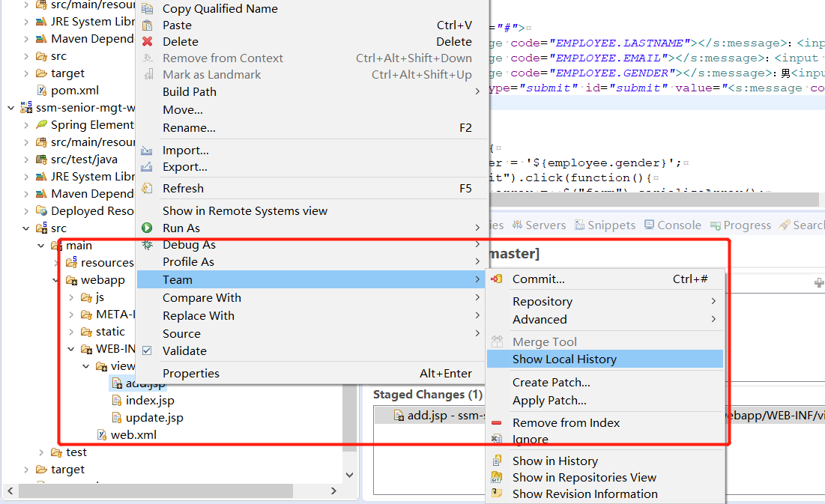
Task: Click the Debug As bug icon
Action: click(148, 245)
